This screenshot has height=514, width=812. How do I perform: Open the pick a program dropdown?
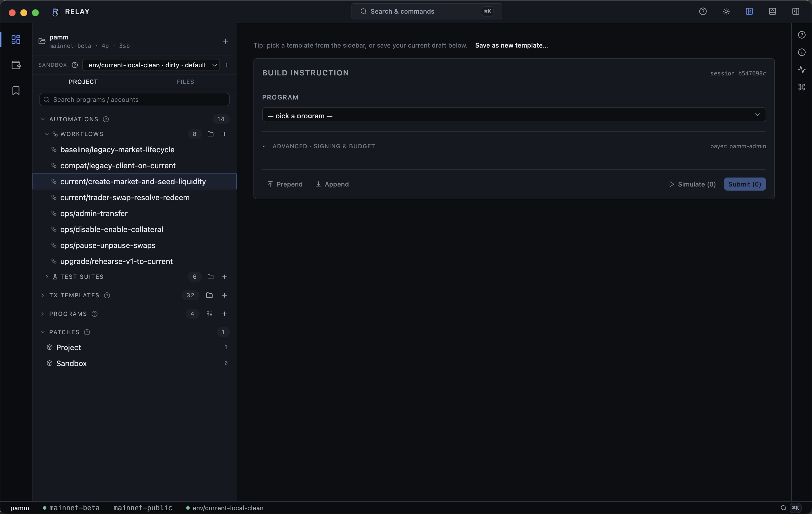click(514, 115)
